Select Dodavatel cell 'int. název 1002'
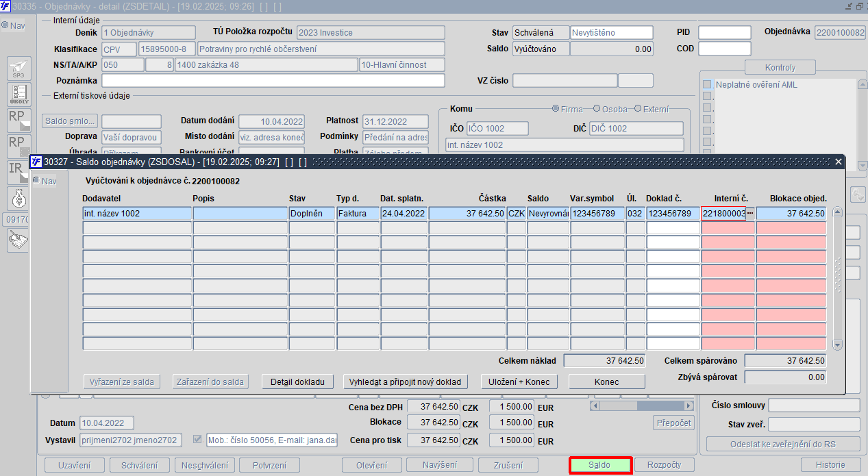The height and width of the screenshot is (476, 868). pyautogui.click(x=137, y=214)
